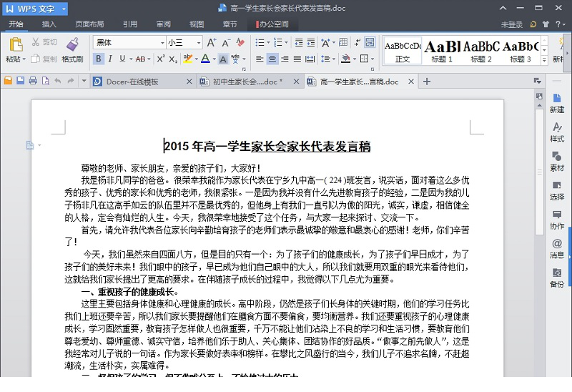
Task: Decrease paragraph indent icon
Action: pyautogui.click(x=299, y=42)
